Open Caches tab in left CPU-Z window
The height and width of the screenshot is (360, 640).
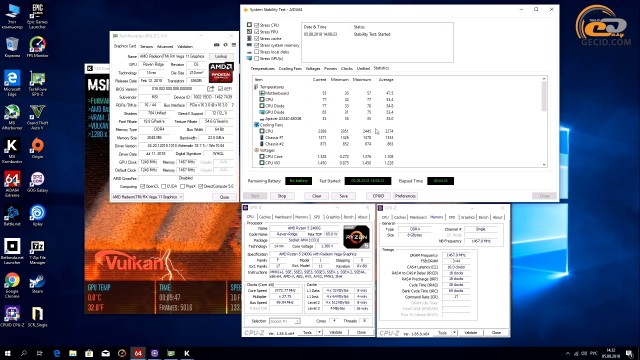pyautogui.click(x=264, y=217)
